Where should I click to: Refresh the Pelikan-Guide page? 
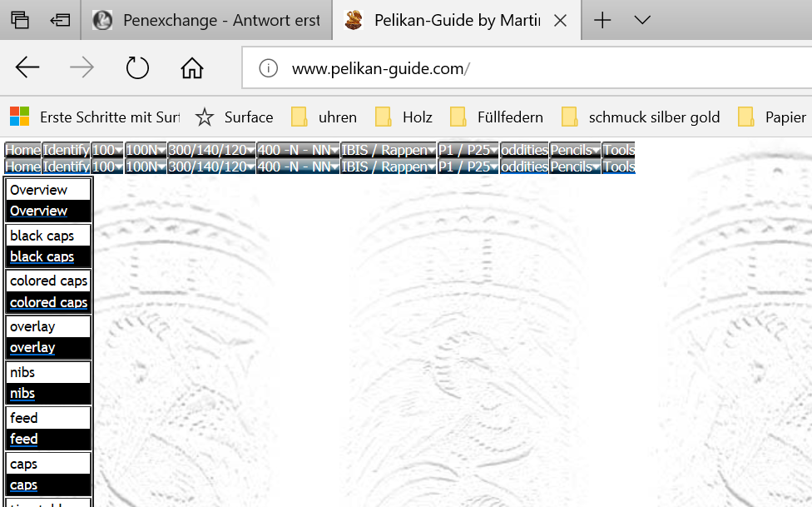point(137,68)
